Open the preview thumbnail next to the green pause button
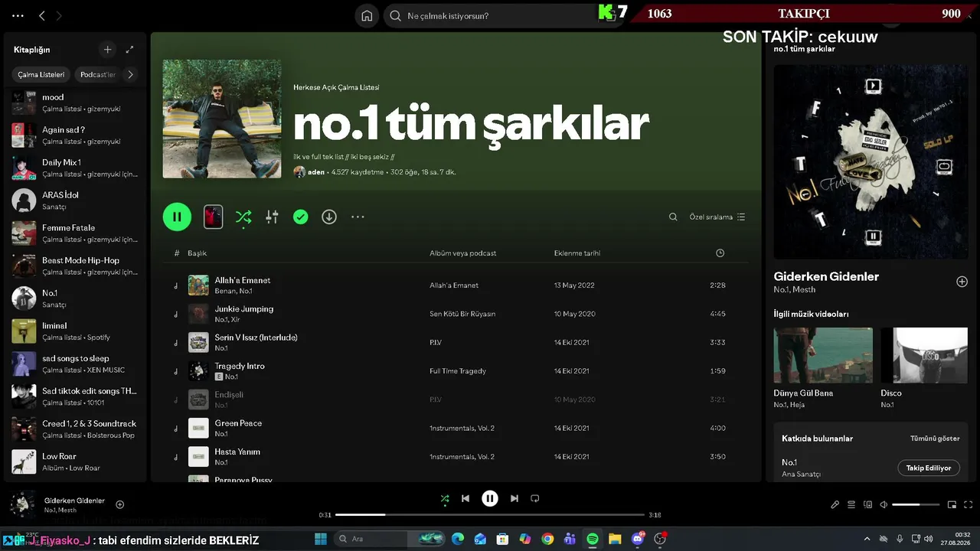This screenshot has width=980, height=551. tap(213, 217)
